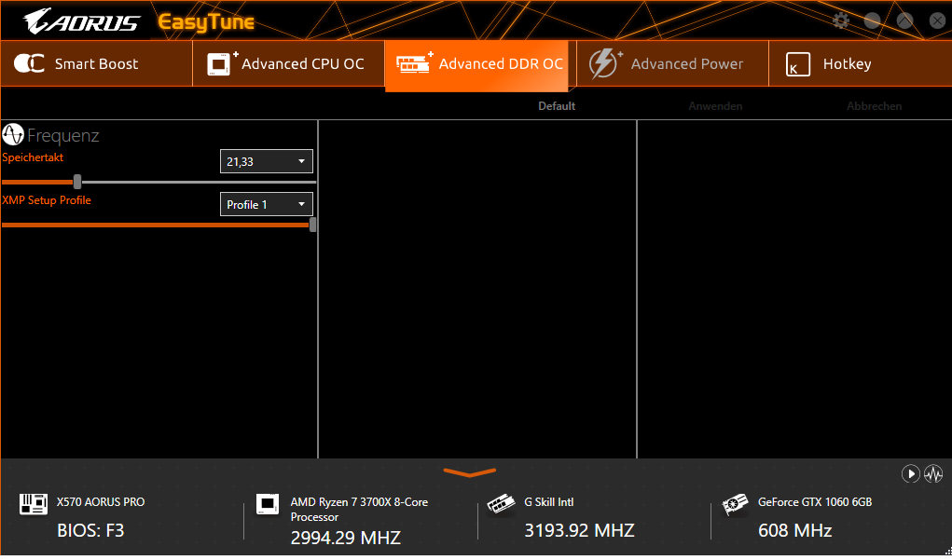
Task: Open the XMP Setup Profile dropdown
Action: tap(267, 204)
